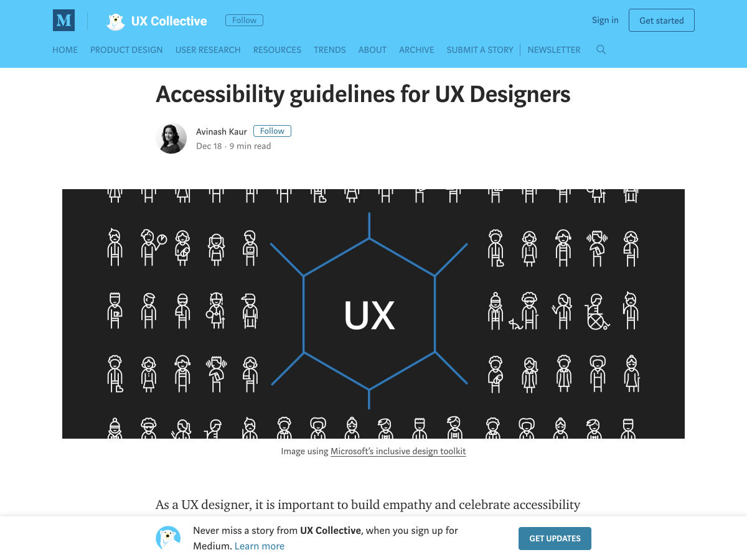
Task: Click Learn more in the banner
Action: click(x=260, y=546)
